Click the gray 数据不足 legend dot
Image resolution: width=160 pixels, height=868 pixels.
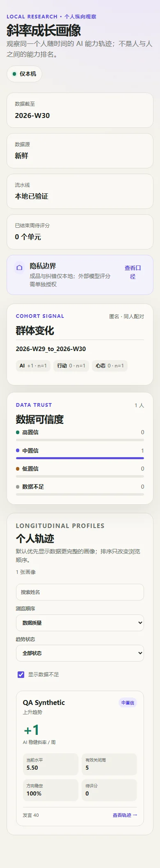tap(18, 487)
